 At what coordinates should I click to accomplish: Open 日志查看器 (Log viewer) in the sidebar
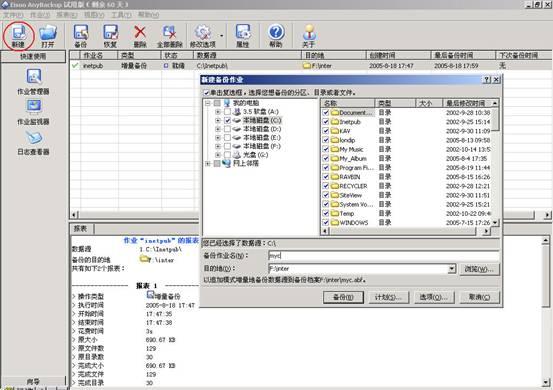[x=34, y=143]
